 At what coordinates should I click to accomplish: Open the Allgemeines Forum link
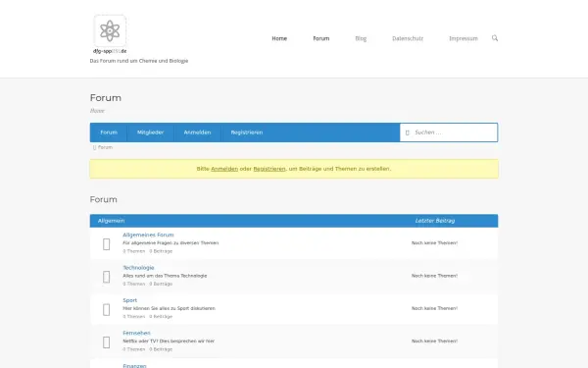coord(148,235)
